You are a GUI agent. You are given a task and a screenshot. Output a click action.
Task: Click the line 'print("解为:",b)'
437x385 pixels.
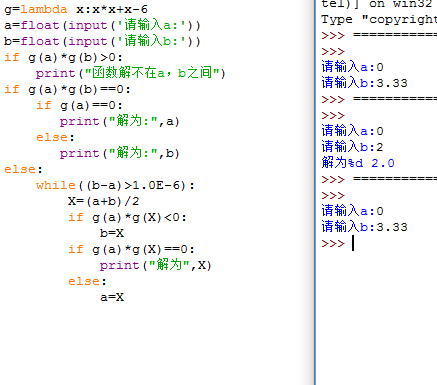coord(120,153)
